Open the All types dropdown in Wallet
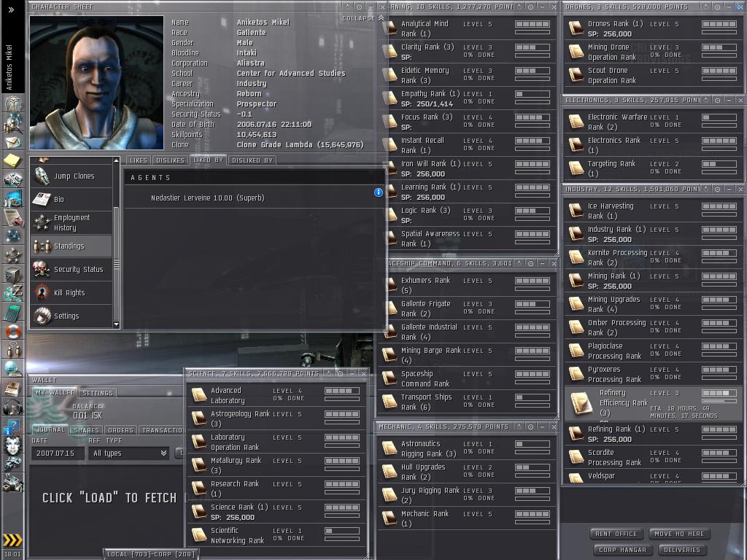Screen dimensions: 747x560 tap(128, 454)
